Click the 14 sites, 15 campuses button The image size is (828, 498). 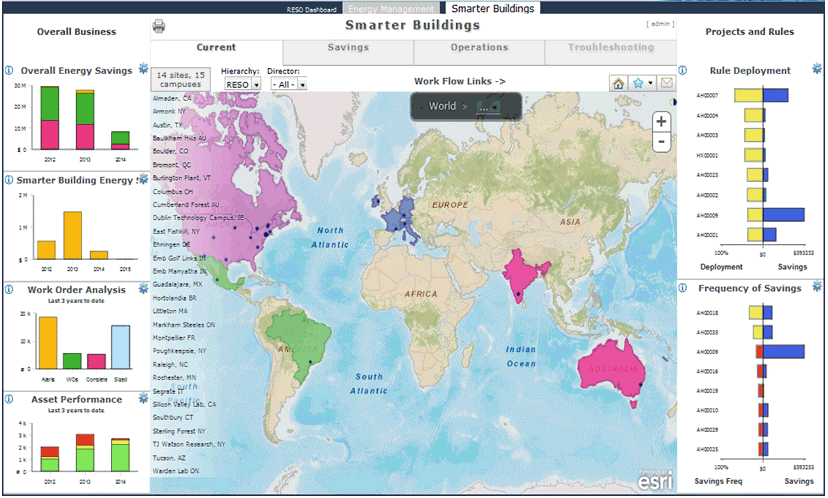[x=181, y=80]
